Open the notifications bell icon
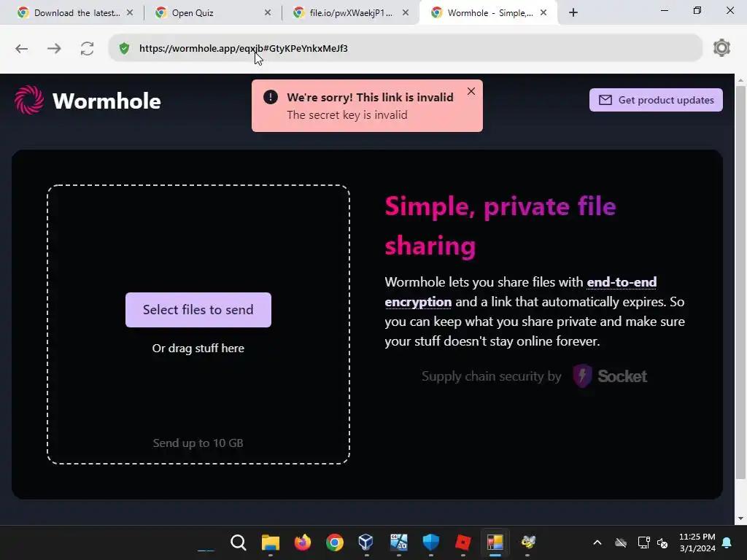747x560 pixels. click(727, 542)
